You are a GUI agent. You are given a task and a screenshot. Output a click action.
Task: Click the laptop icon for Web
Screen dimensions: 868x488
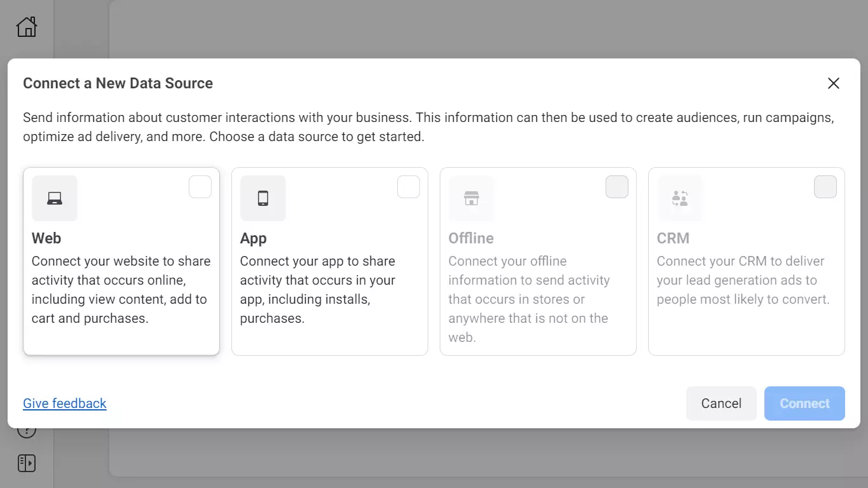click(x=55, y=198)
